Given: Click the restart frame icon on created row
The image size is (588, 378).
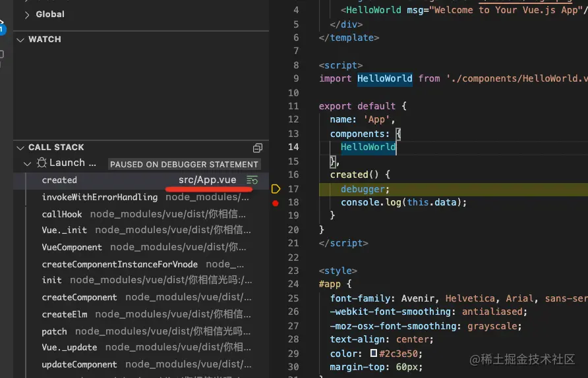Looking at the screenshot, I should 252,180.
